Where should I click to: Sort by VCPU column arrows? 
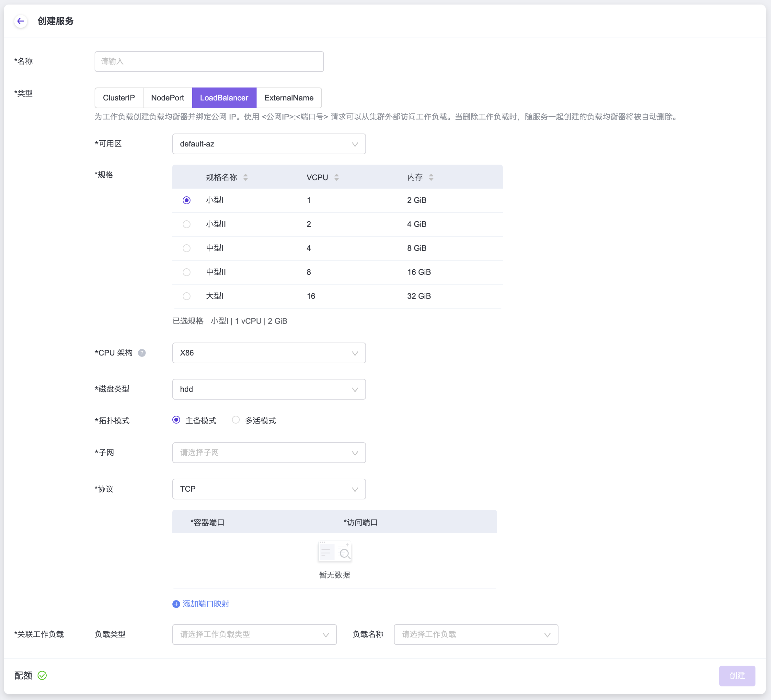(x=336, y=177)
